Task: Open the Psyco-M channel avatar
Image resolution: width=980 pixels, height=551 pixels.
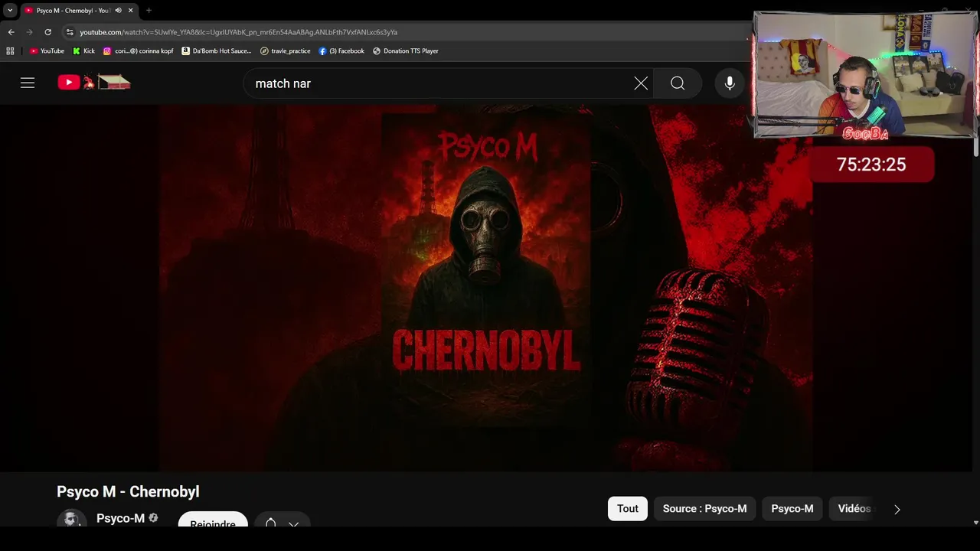Action: pyautogui.click(x=72, y=519)
